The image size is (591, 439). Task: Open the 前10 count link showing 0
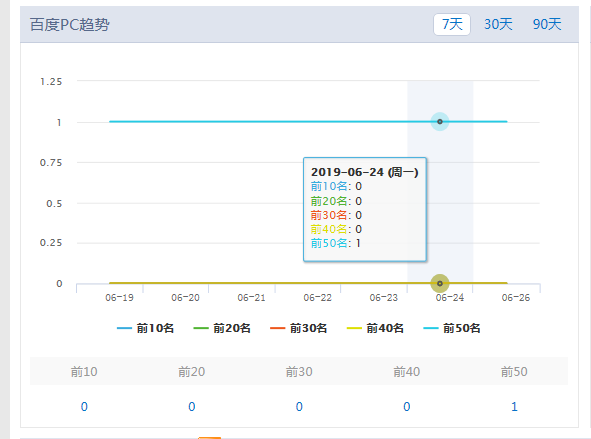point(84,407)
